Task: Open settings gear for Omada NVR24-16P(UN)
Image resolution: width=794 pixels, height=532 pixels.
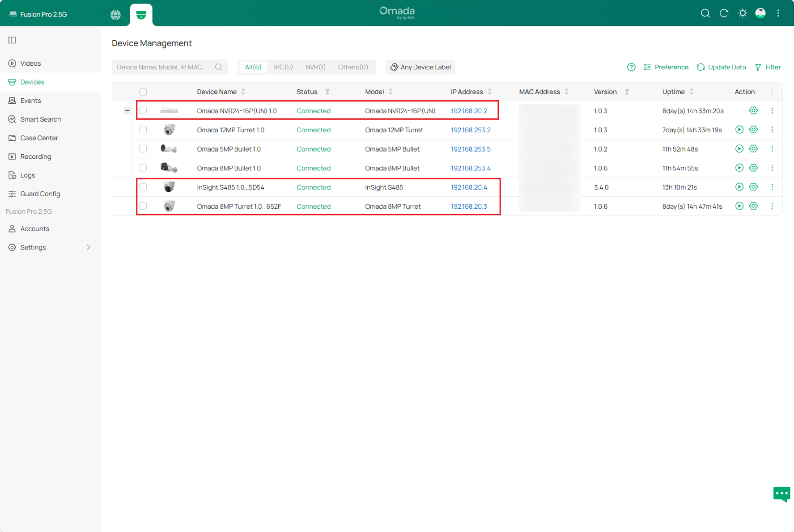Action: tap(753, 110)
